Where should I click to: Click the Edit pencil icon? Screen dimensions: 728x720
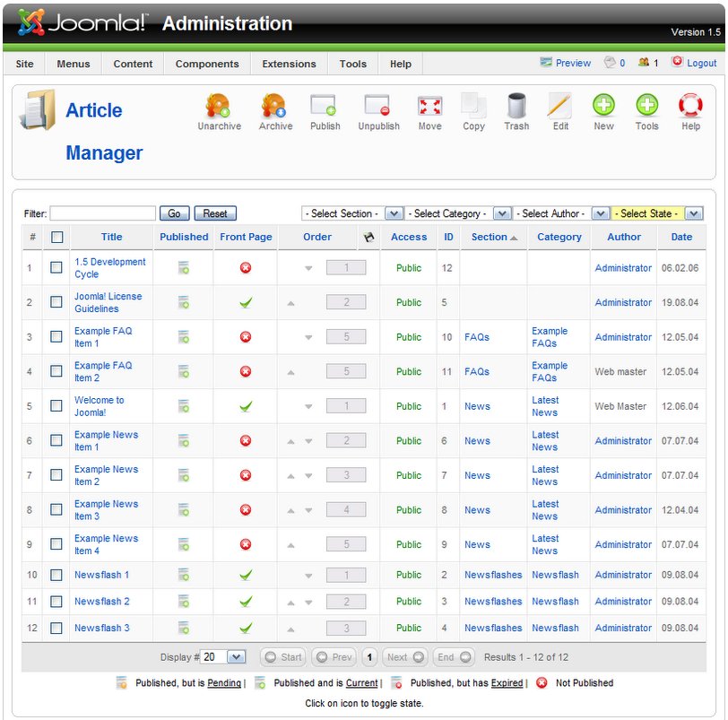(559, 106)
